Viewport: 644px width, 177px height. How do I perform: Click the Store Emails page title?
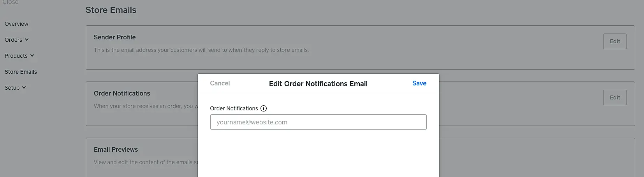tap(111, 10)
